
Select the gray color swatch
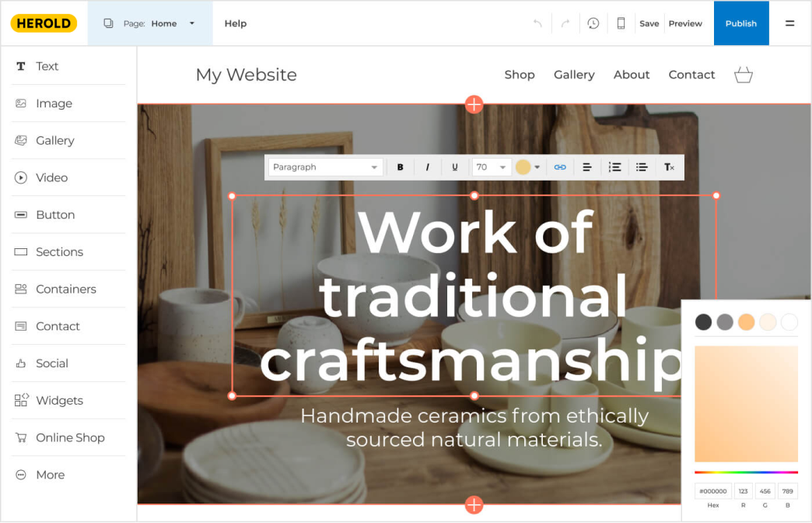(x=725, y=322)
